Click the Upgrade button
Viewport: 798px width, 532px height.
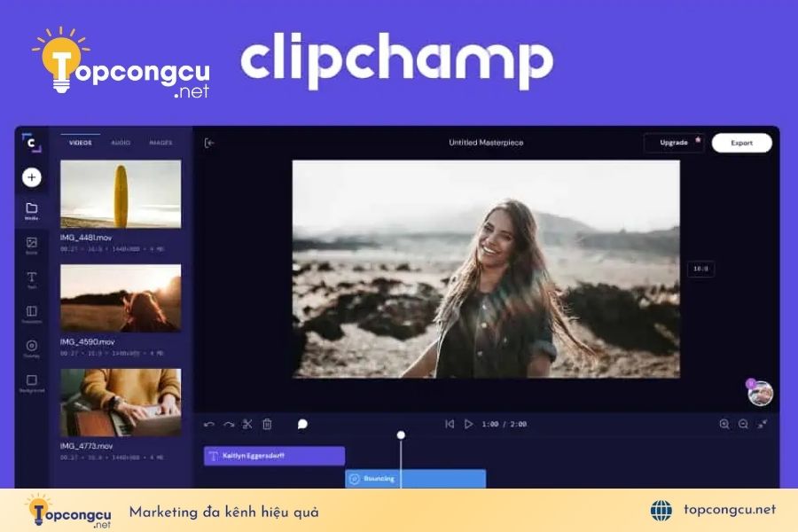pyautogui.click(x=674, y=143)
